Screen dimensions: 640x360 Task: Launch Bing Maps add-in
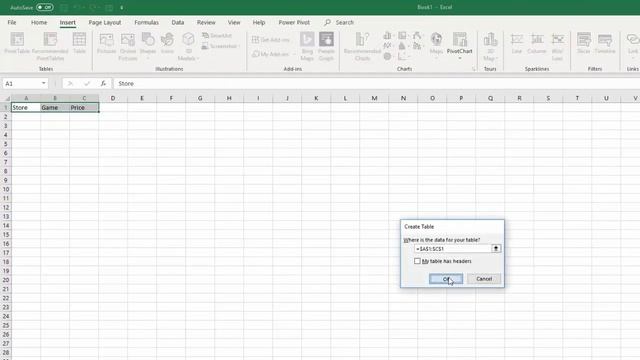tap(307, 47)
